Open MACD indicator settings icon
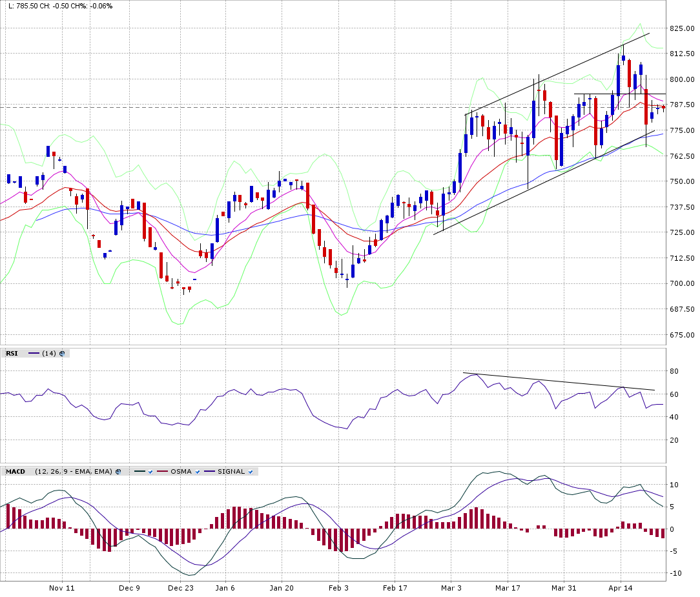The image size is (700, 597). coord(118,472)
